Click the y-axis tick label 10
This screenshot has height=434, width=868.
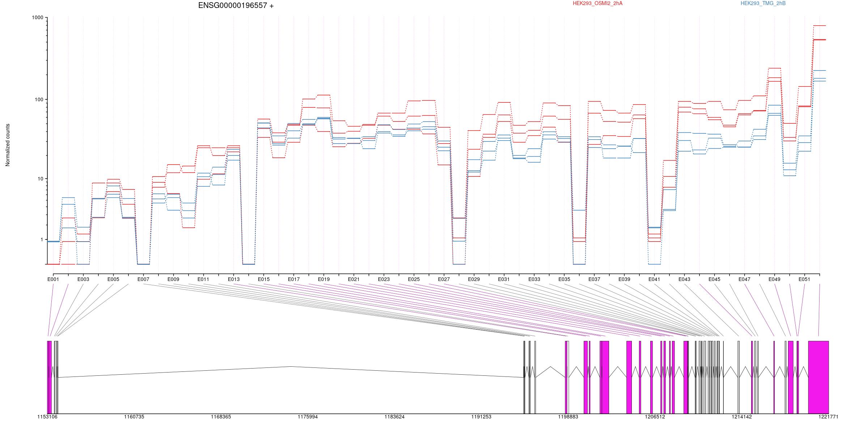[x=40, y=179]
